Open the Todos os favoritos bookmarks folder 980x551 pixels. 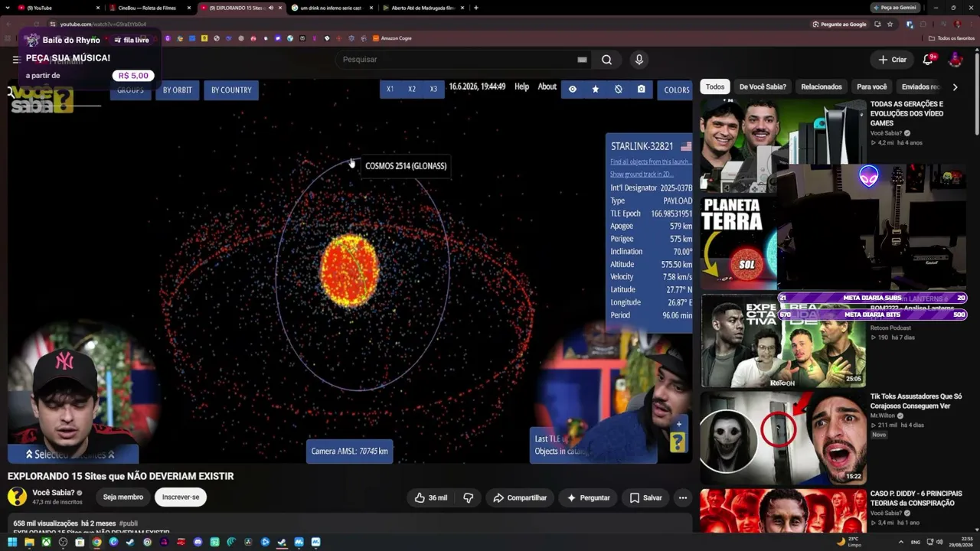(x=951, y=38)
